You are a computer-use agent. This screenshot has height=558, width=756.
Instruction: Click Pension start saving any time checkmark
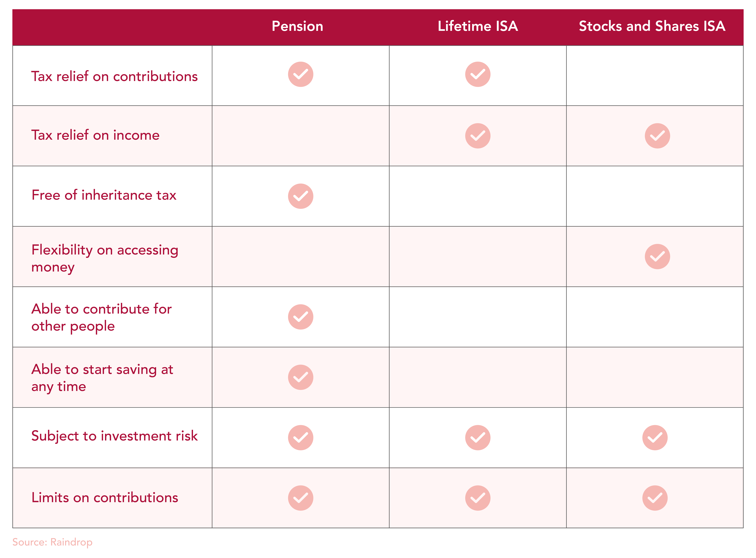pos(300,377)
